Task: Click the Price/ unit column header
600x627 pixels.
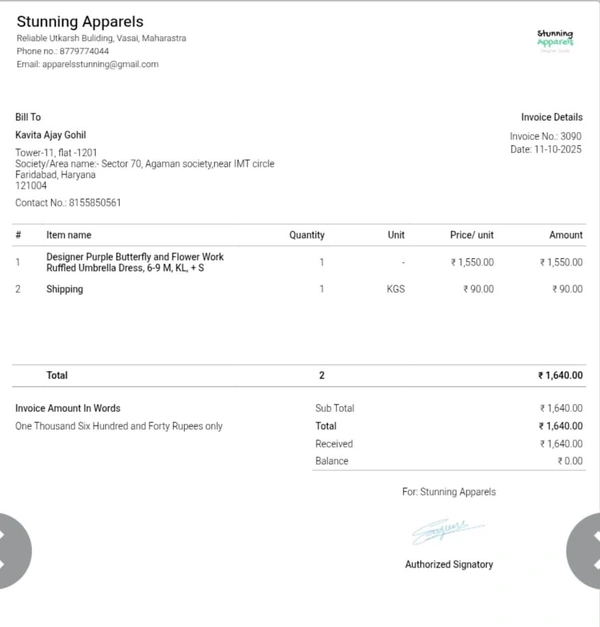Action: 472,235
